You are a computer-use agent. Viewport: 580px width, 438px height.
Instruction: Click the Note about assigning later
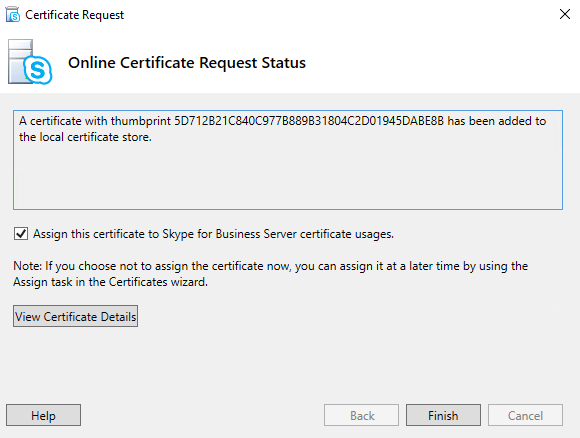(x=270, y=274)
